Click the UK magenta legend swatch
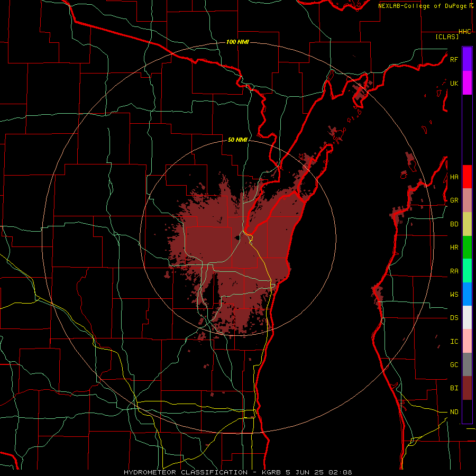The image size is (476, 476). 467,83
